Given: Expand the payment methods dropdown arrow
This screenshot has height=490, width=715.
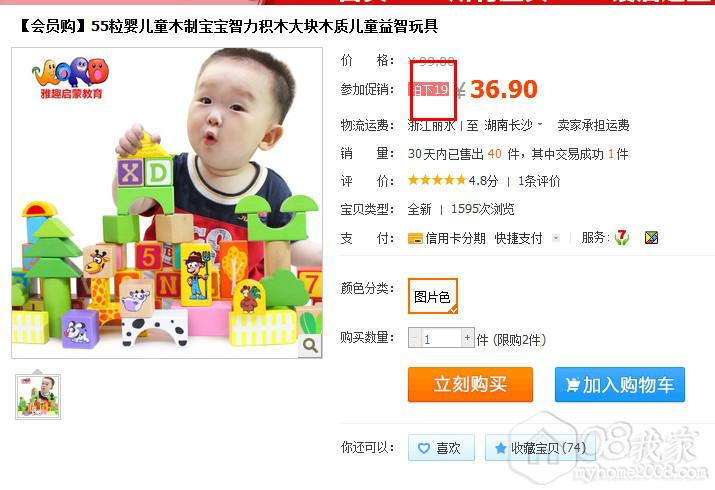Looking at the screenshot, I should coord(556,238).
